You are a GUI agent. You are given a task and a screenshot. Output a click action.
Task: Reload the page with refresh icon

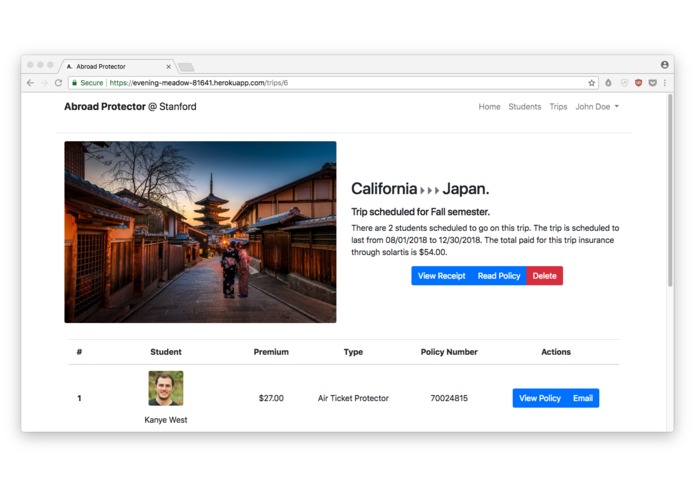(x=58, y=83)
